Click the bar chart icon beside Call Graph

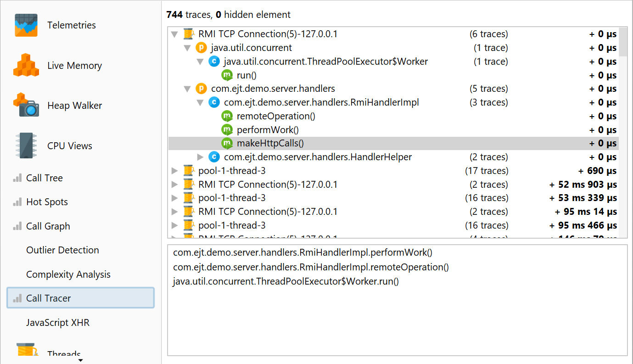click(x=17, y=226)
